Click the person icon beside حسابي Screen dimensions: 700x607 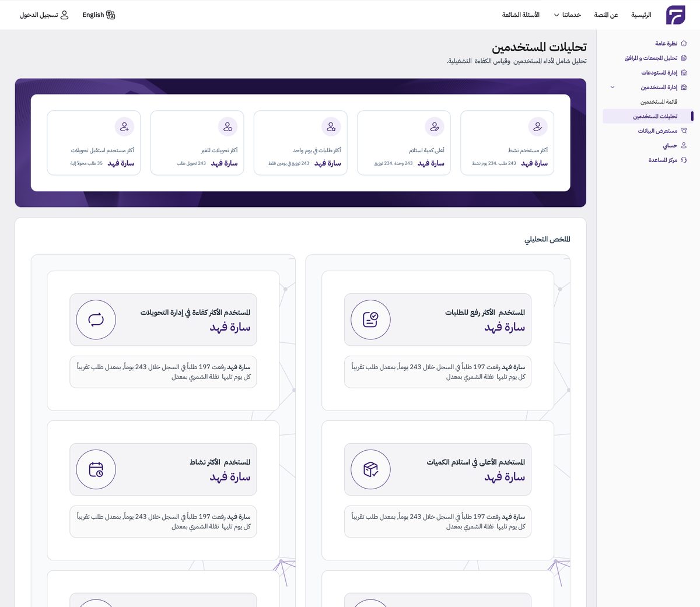[684, 146]
